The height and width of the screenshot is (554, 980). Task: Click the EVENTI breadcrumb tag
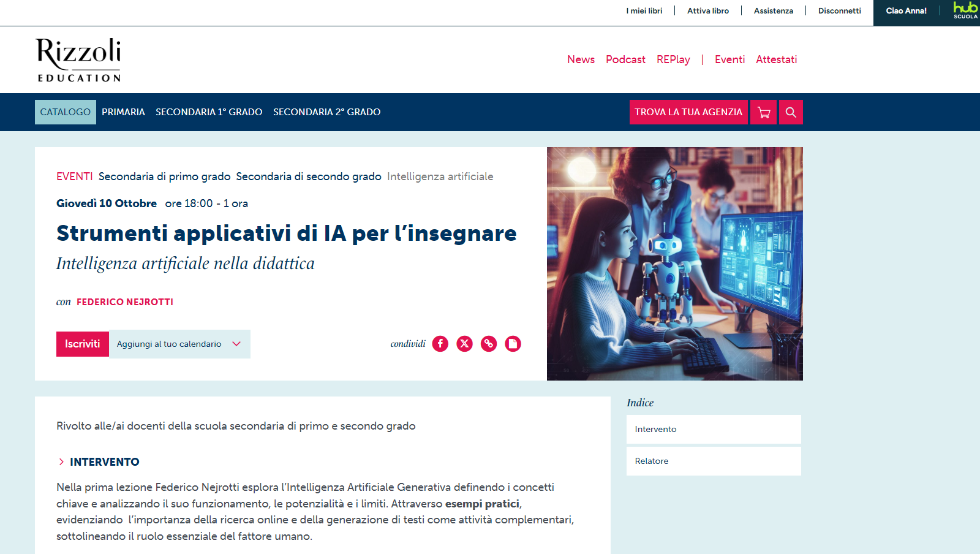75,176
